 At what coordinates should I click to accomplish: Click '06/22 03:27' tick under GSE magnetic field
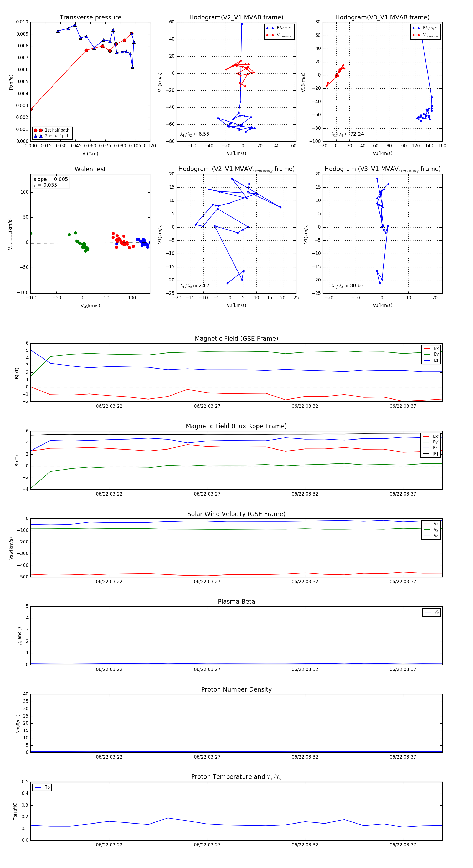click(x=207, y=406)
